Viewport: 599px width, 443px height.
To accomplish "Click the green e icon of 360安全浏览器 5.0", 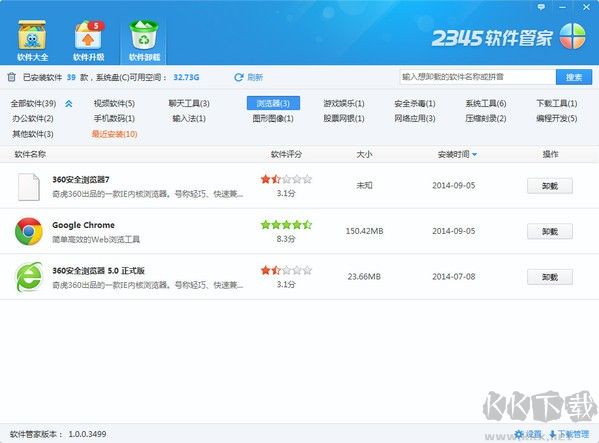I will tap(29, 277).
